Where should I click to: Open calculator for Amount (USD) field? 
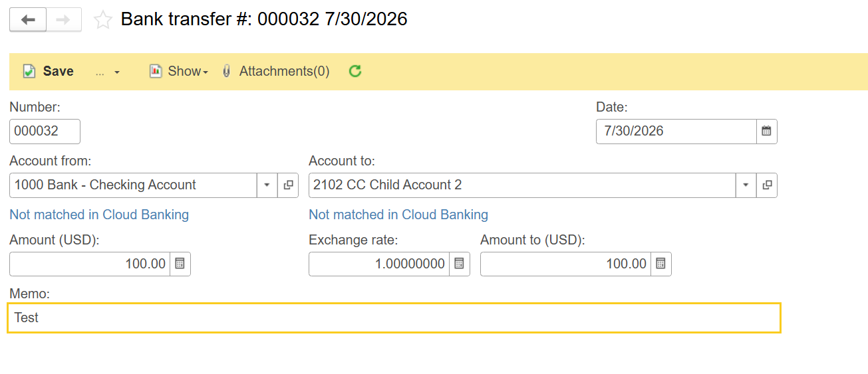180,264
